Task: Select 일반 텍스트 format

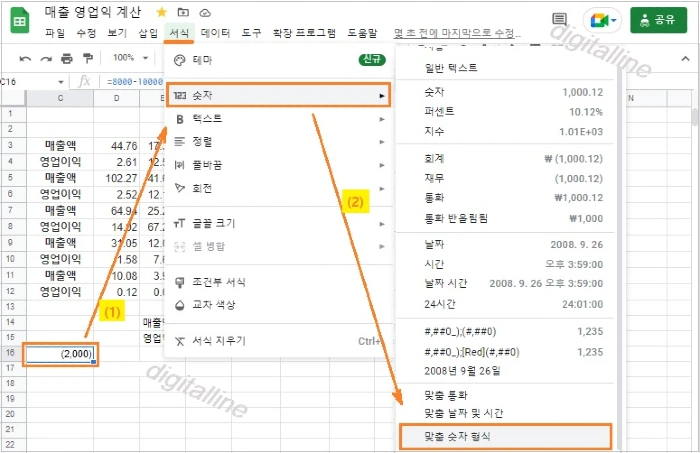Action: point(505,68)
